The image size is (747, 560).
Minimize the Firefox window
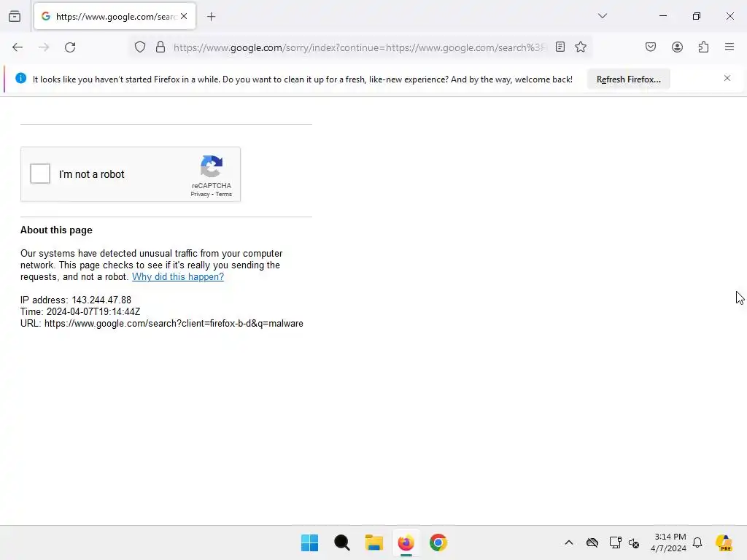pos(662,16)
